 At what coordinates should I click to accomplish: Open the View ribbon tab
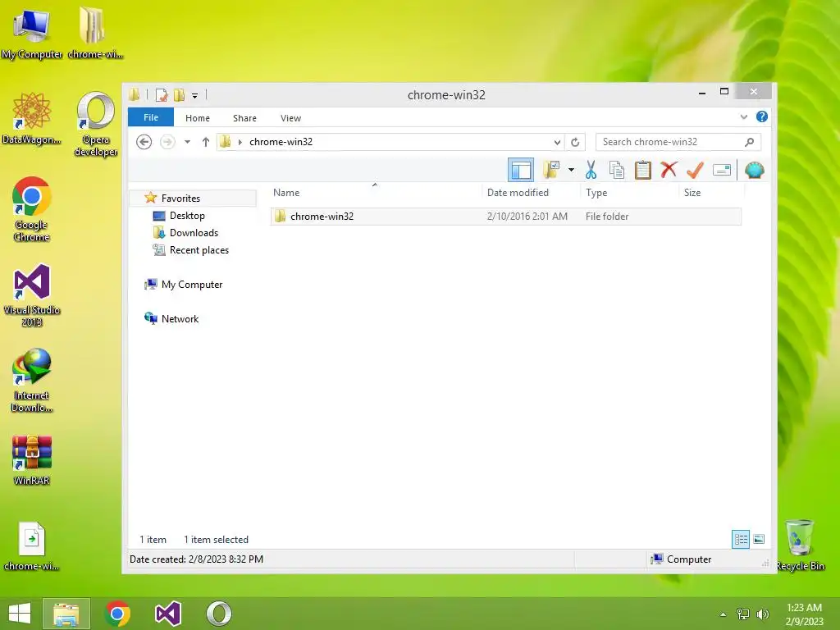[291, 118]
